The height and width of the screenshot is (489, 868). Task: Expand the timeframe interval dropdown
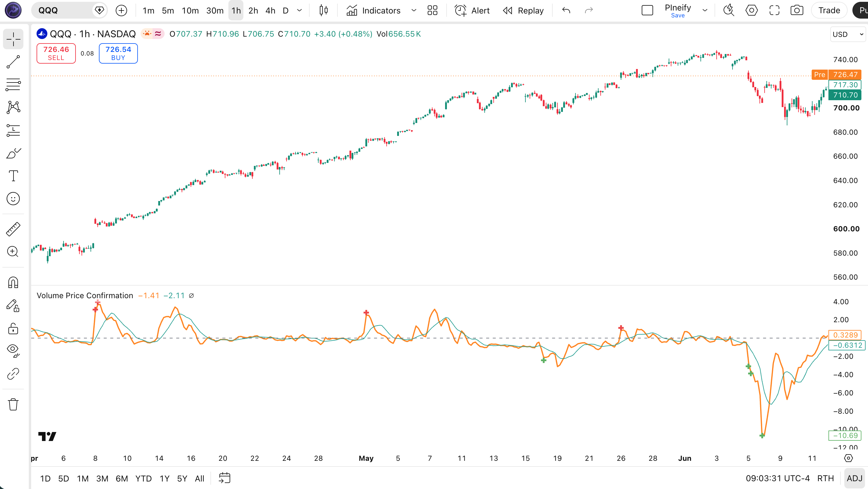(299, 10)
